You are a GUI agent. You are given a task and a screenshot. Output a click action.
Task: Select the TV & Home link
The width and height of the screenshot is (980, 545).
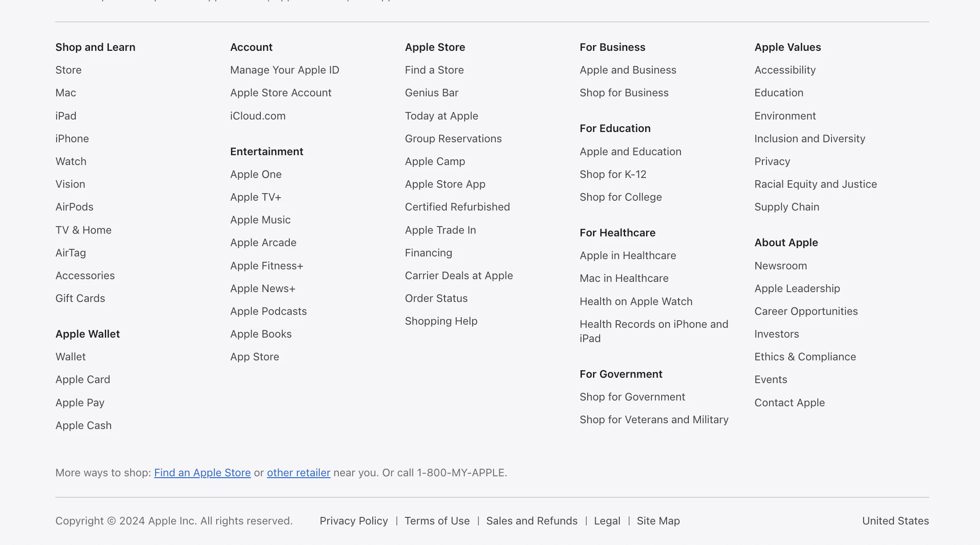(83, 230)
